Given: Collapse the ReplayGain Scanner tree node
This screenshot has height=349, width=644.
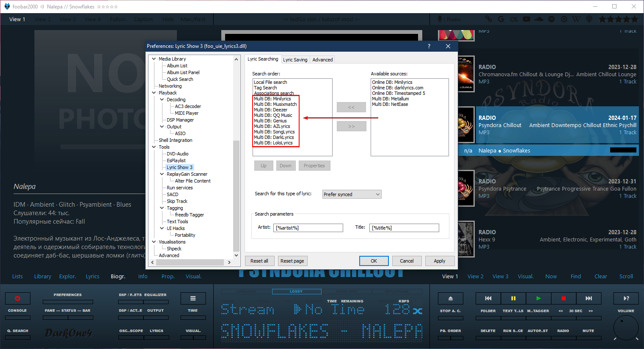Looking at the screenshot, I should click(162, 174).
